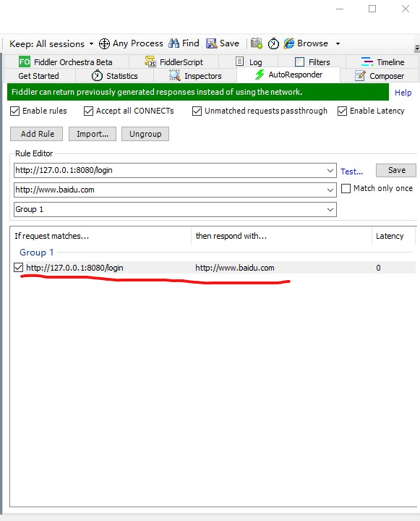Screen dimensions: 420x521
Task: Open the Statistics tab
Action: point(114,76)
